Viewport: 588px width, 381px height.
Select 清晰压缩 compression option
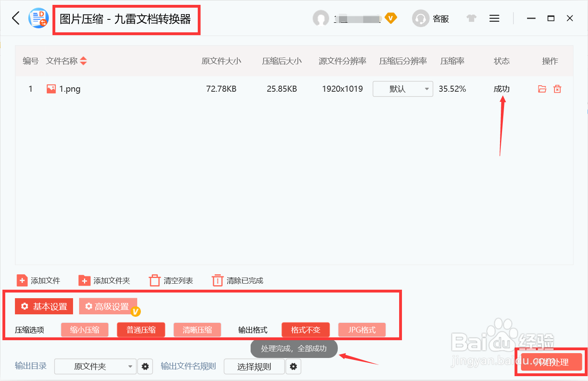click(197, 330)
